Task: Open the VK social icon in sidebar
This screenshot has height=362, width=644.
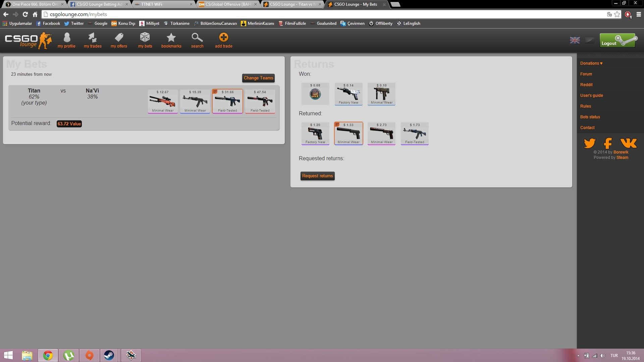Action: pyautogui.click(x=629, y=143)
